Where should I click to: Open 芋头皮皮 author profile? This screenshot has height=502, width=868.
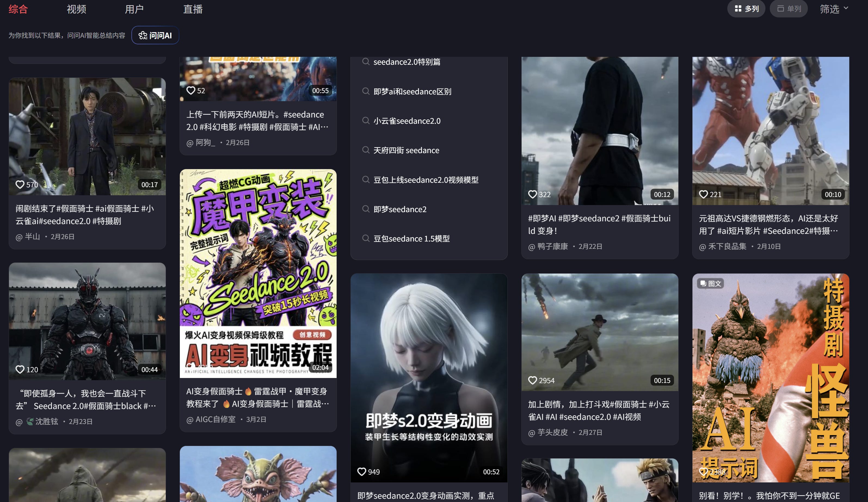[x=548, y=432]
